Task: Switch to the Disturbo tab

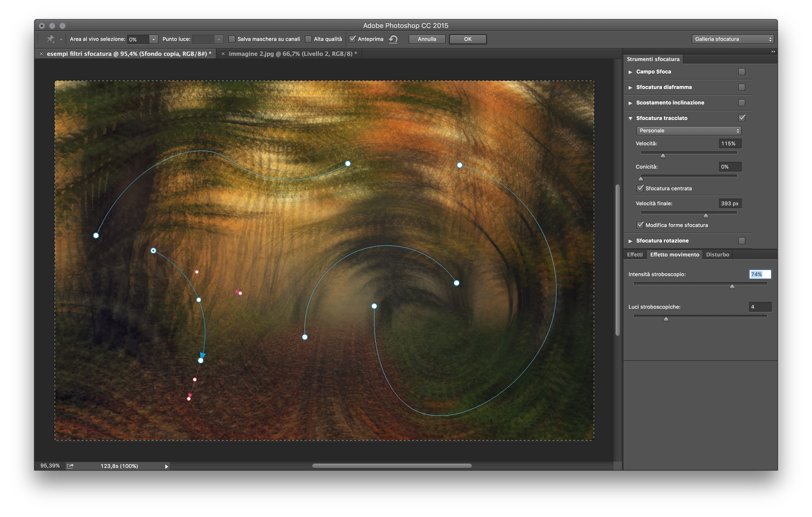Action: pos(717,254)
